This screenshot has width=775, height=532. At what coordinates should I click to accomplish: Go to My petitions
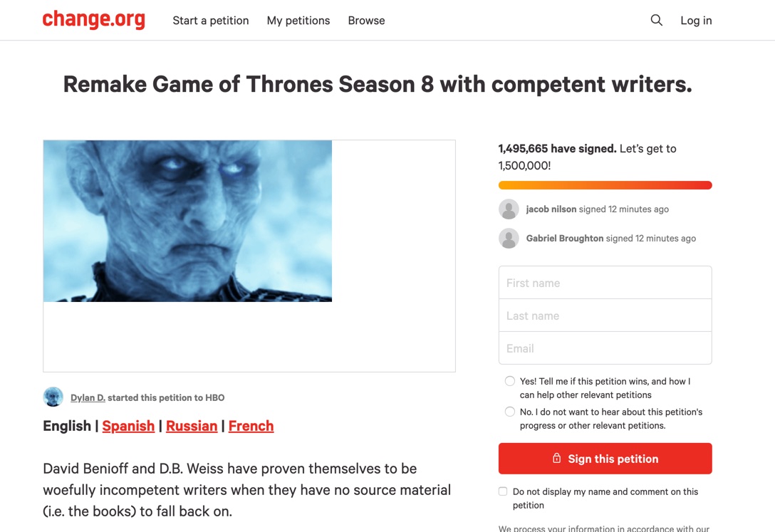pos(298,21)
